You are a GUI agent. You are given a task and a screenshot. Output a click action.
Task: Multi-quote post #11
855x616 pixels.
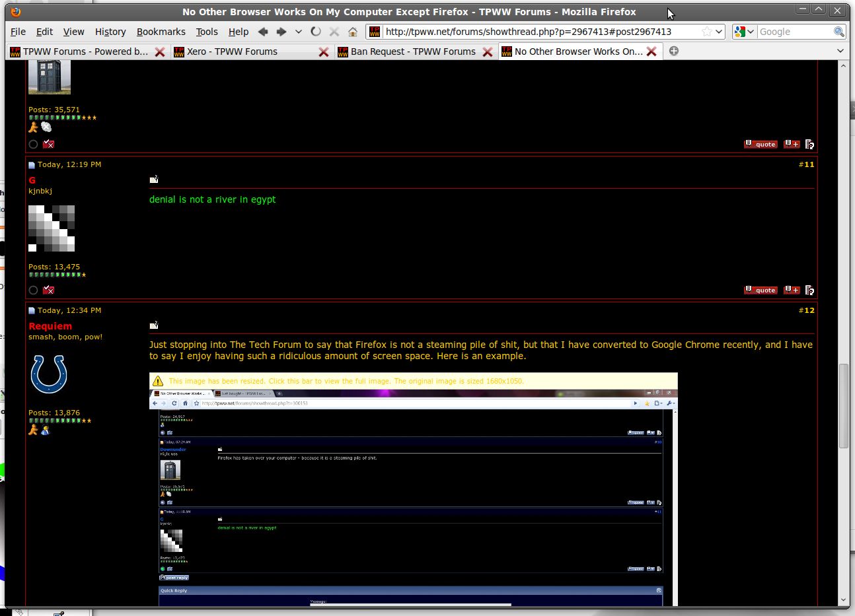(792, 290)
